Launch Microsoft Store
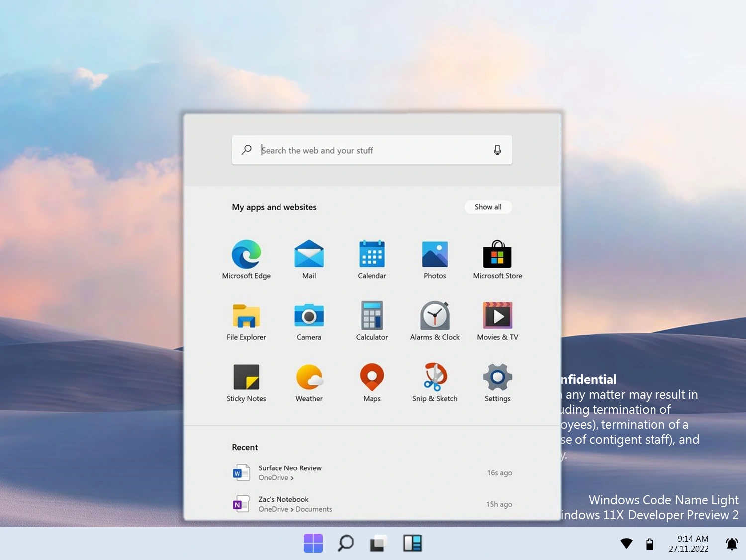Viewport: 746px width, 560px height. tap(497, 260)
